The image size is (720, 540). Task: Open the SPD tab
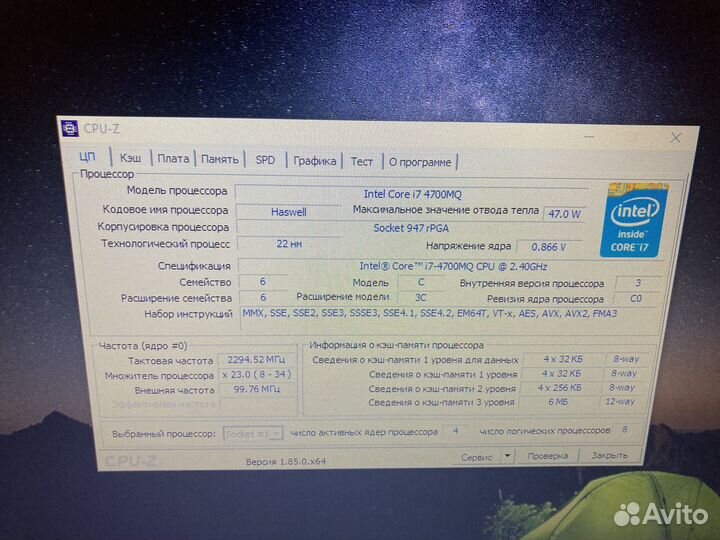pos(265,160)
